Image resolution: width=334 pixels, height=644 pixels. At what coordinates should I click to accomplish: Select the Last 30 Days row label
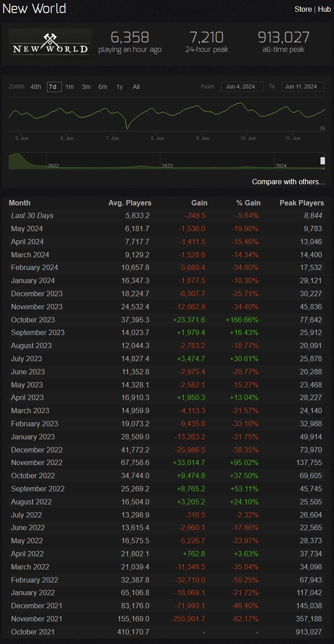click(x=32, y=216)
